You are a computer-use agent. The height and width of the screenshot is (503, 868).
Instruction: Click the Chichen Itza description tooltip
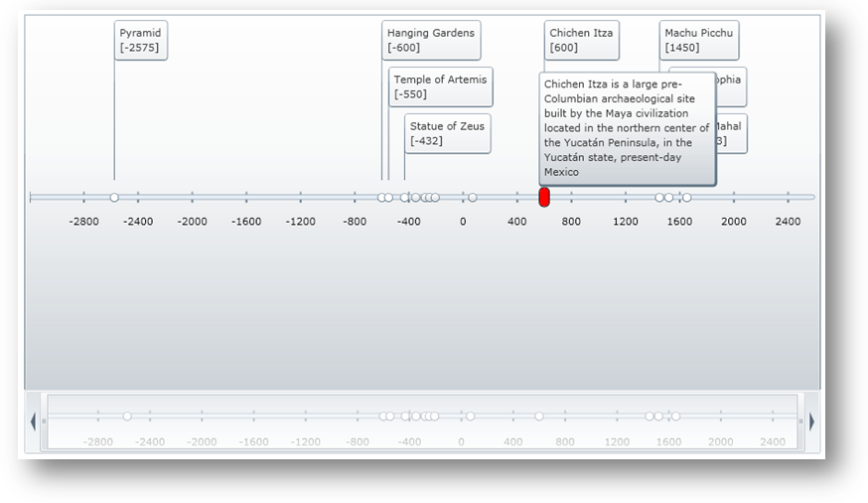pyautogui.click(x=627, y=129)
